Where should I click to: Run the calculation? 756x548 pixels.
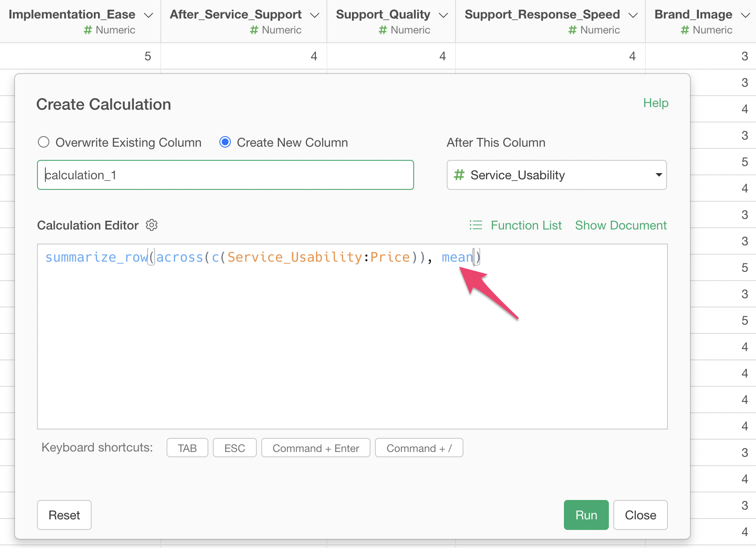(x=586, y=515)
